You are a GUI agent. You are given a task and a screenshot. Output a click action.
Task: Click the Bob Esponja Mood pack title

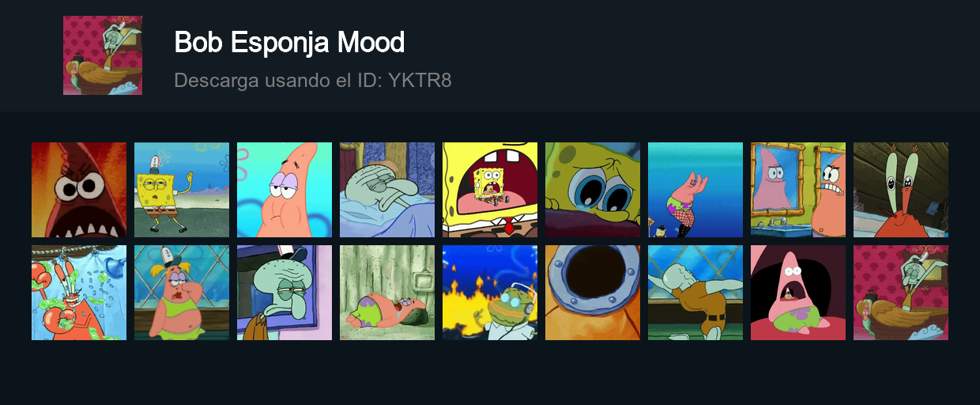pos(289,42)
